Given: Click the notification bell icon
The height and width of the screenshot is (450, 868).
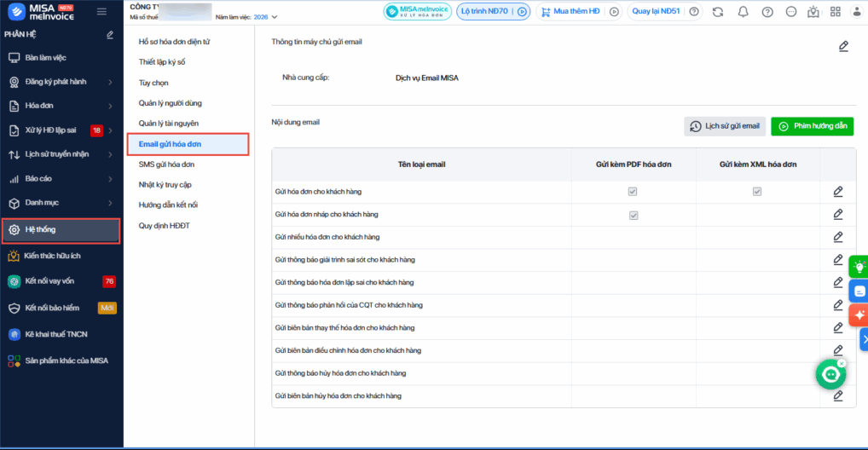Looking at the screenshot, I should tap(743, 12).
